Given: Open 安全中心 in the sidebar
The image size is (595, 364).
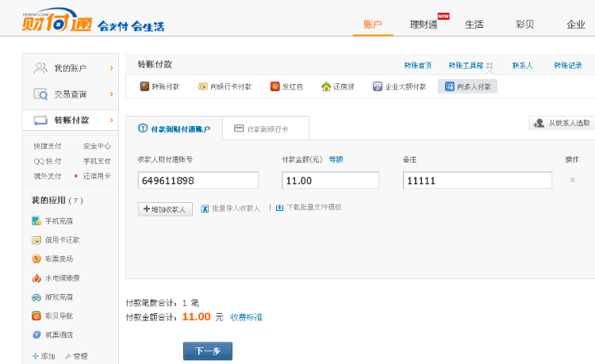Looking at the screenshot, I should click(97, 146).
